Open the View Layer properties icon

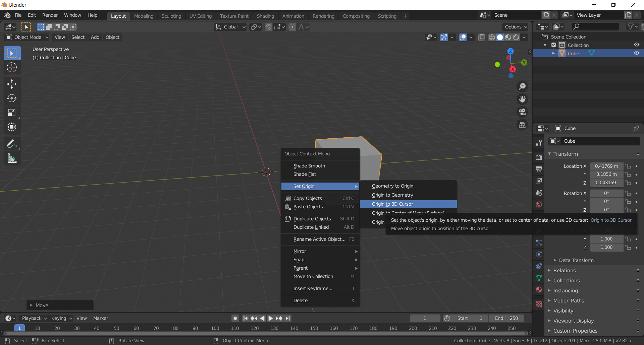tap(539, 181)
